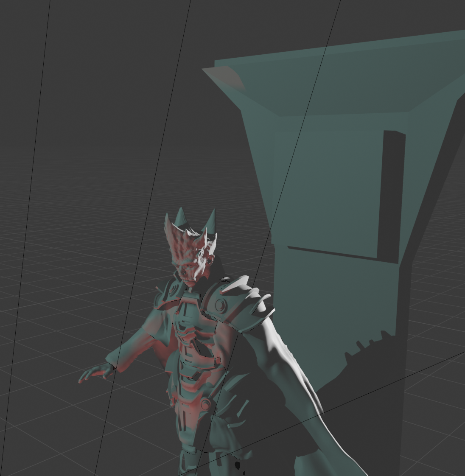This screenshot has height=476, width=465.
Task: Click the tall left horn on the head
Action: click(x=180, y=217)
